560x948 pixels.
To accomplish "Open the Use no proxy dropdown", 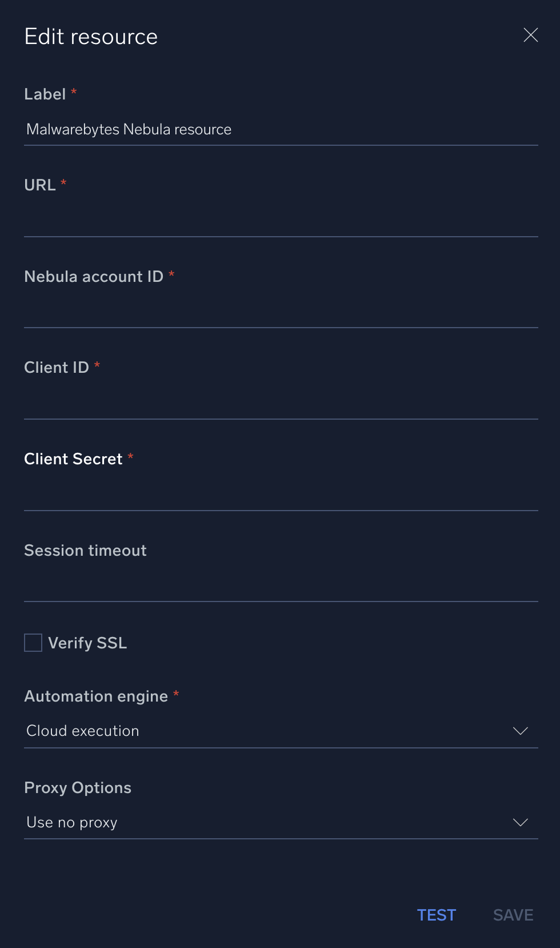I will tap(280, 822).
